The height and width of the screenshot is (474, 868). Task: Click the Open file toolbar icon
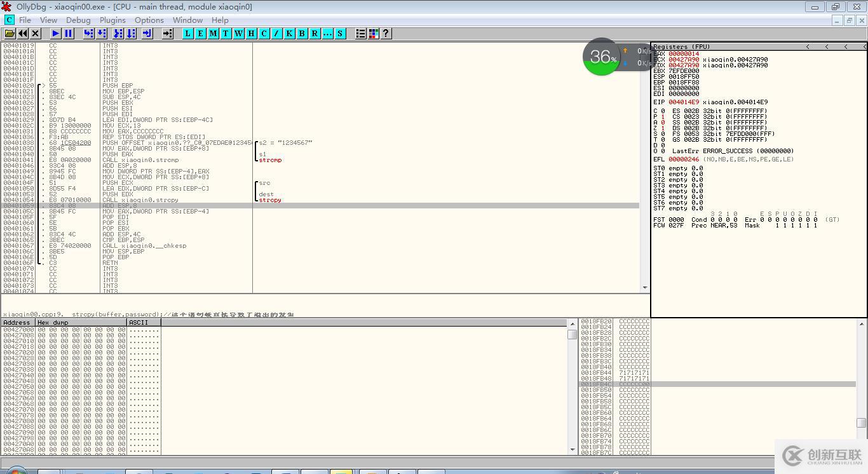pyautogui.click(x=10, y=33)
